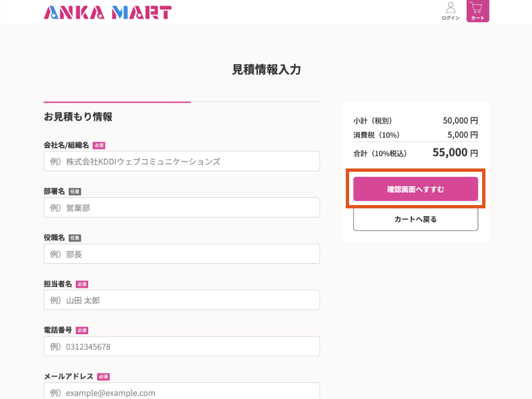Click the 必須 badge beside メールアドレス
The height and width of the screenshot is (399, 532).
pos(103,377)
